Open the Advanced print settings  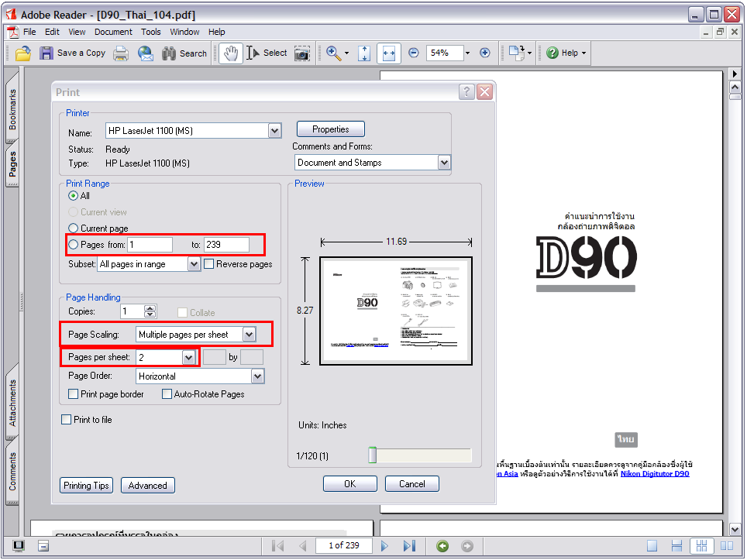tap(148, 485)
